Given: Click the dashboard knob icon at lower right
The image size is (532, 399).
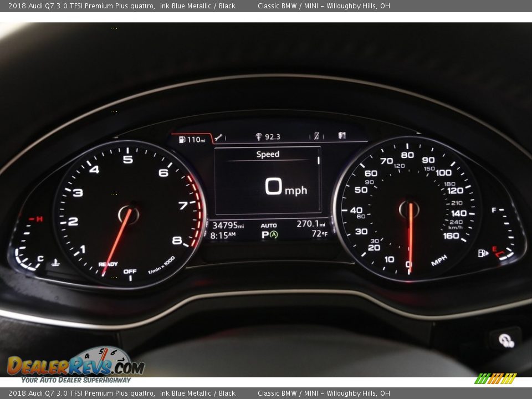Looking at the screenshot, I should [x=506, y=341].
